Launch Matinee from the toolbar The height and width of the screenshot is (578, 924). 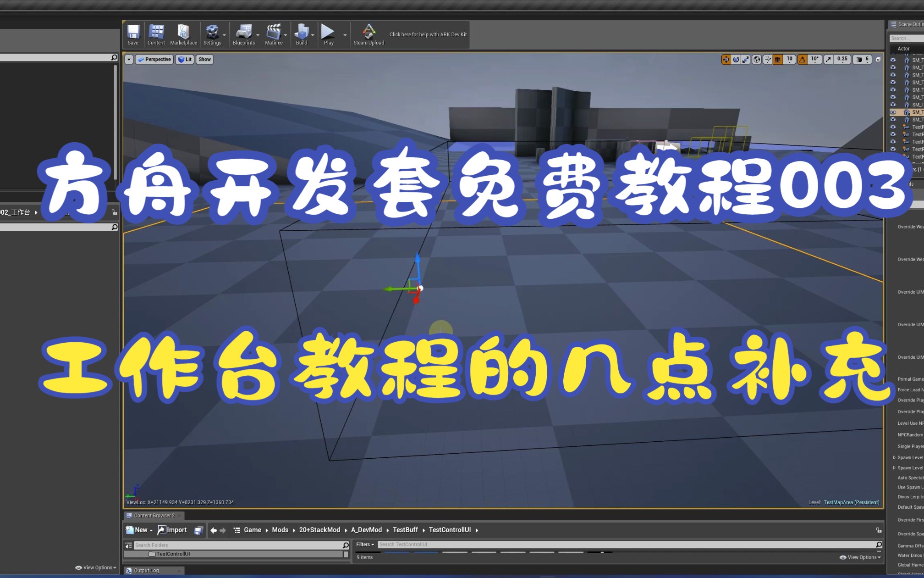coord(274,32)
